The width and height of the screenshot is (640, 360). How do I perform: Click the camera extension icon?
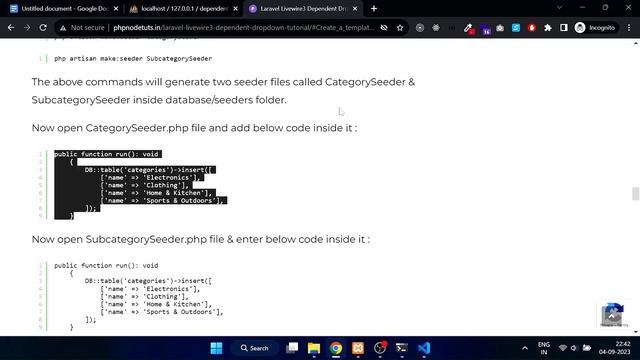(x=500, y=28)
